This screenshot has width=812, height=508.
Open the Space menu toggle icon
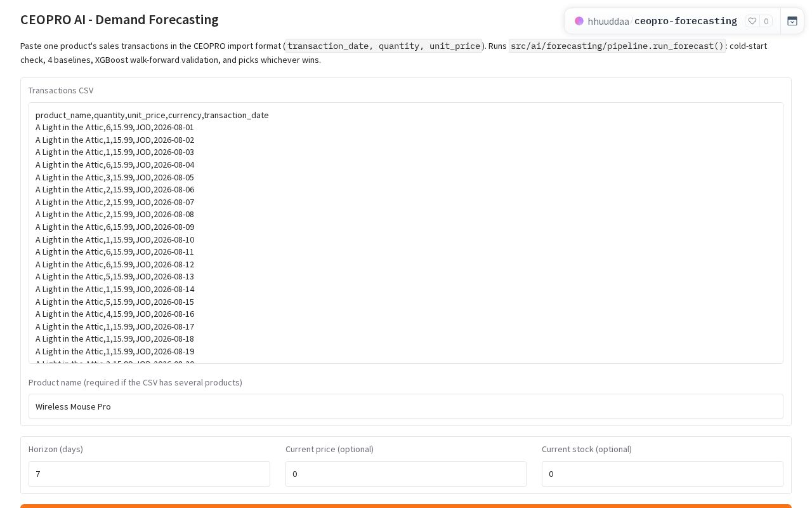click(x=792, y=21)
